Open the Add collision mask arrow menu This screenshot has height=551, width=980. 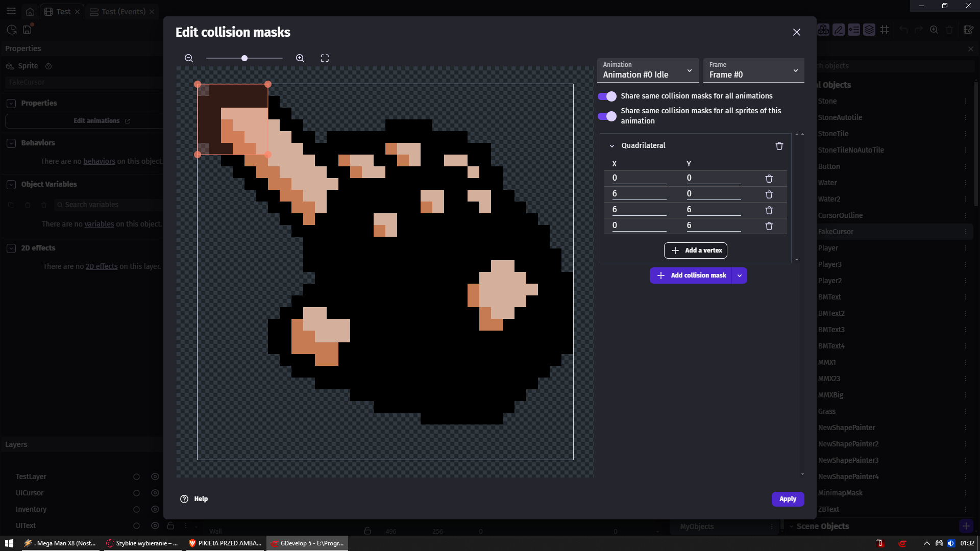(x=740, y=275)
